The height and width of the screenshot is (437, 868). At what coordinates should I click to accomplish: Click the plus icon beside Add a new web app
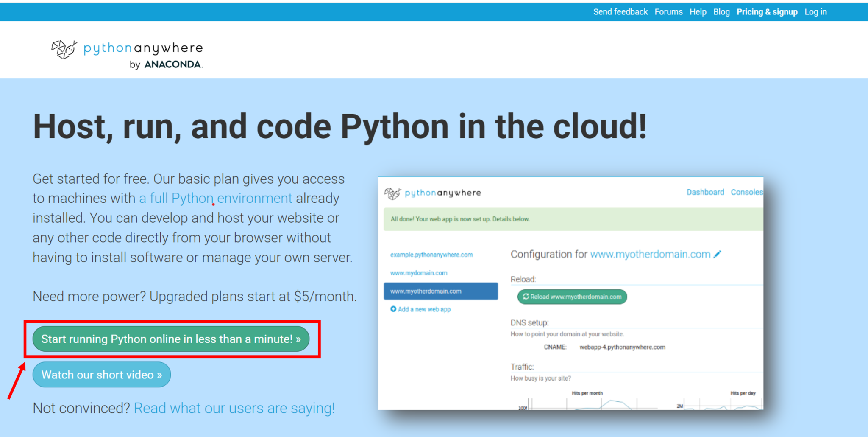point(393,309)
